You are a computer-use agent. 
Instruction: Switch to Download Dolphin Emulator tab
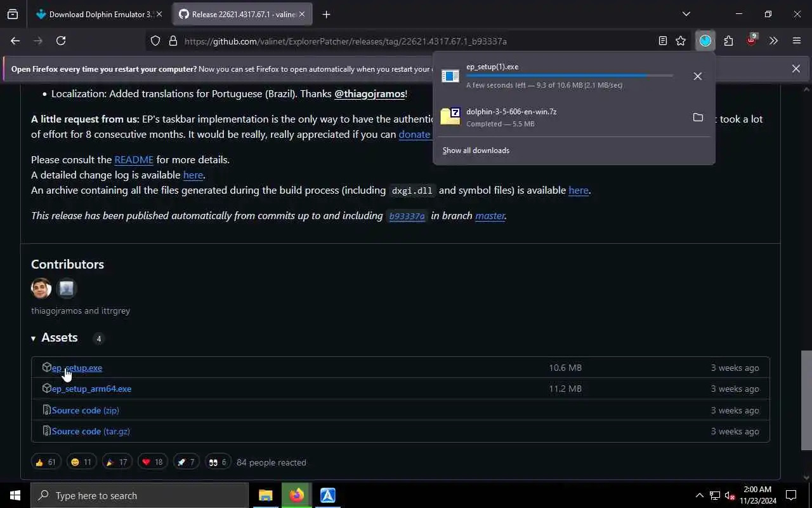[x=101, y=14]
